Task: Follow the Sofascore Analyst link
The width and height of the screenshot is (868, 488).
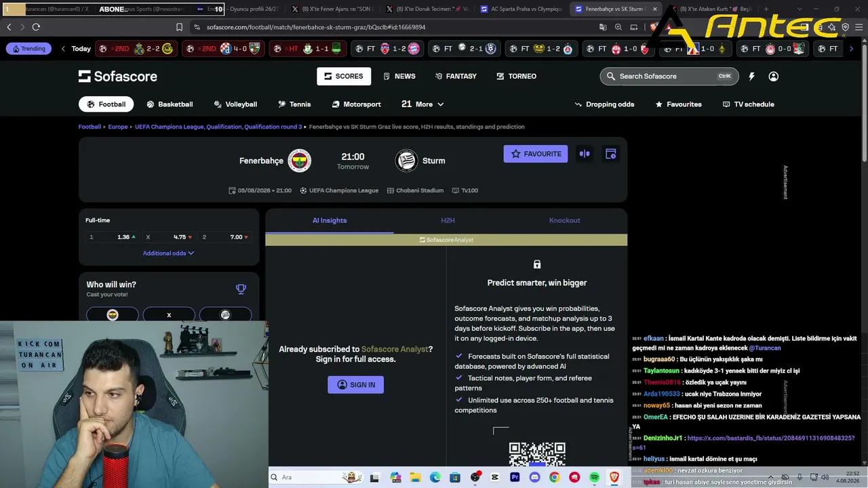Action: 395,349
